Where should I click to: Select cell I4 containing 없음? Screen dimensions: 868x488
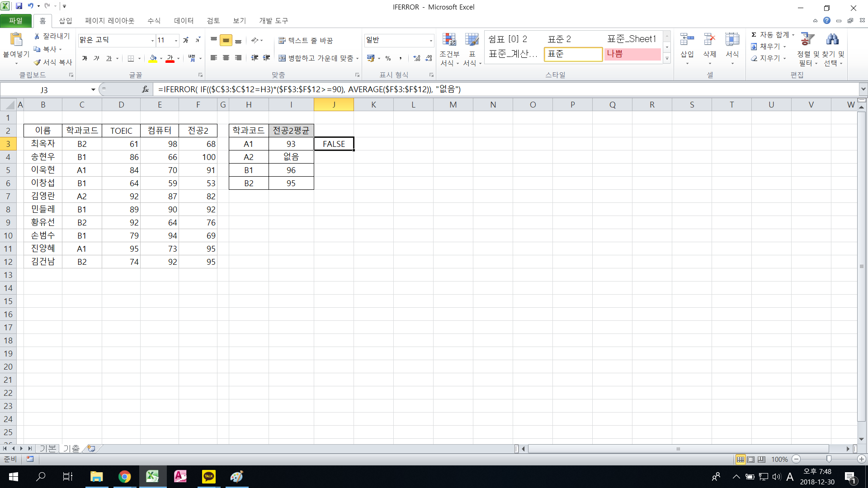(x=291, y=157)
